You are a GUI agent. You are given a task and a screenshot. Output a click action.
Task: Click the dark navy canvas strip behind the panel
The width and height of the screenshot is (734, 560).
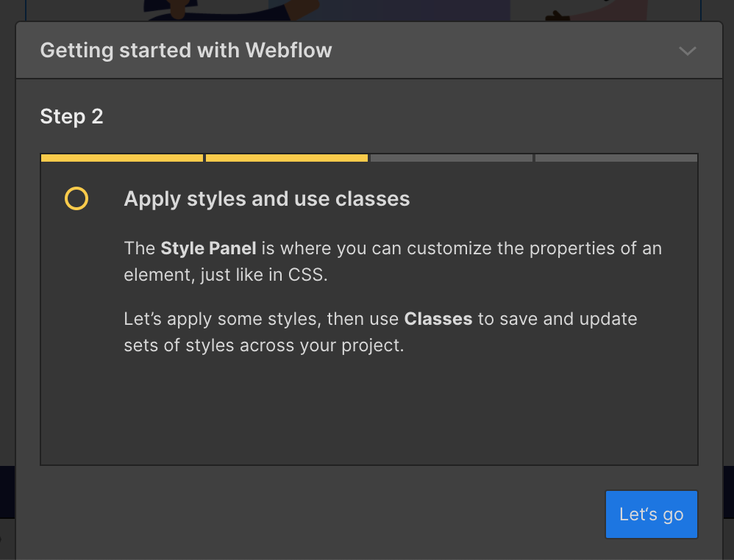[x=7, y=492]
